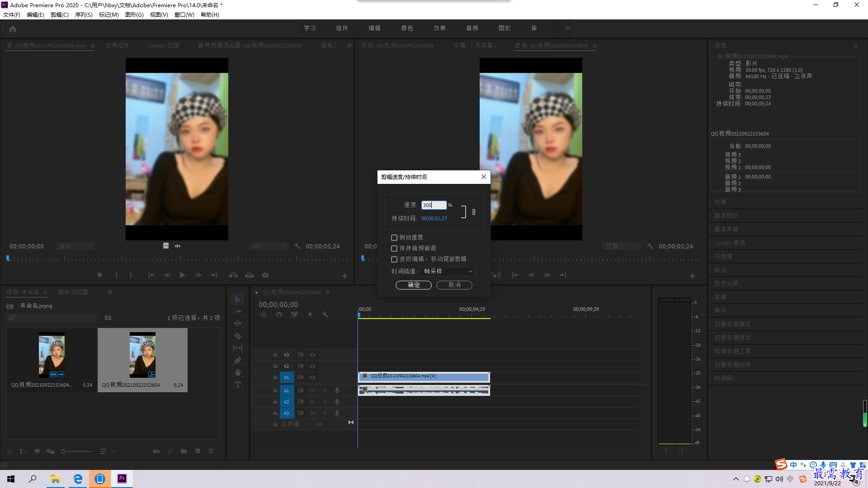Click New Item icon in project panel
This screenshot has height=488, width=868.
(198, 451)
